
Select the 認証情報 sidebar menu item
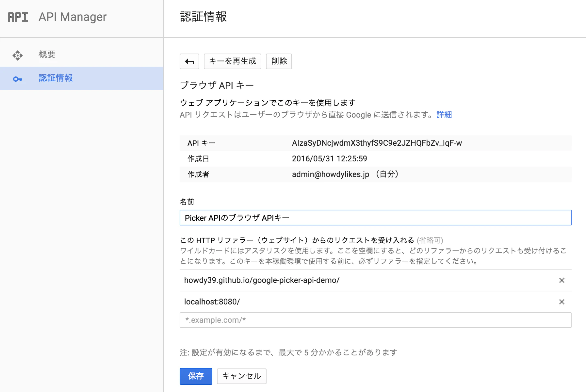[82, 78]
